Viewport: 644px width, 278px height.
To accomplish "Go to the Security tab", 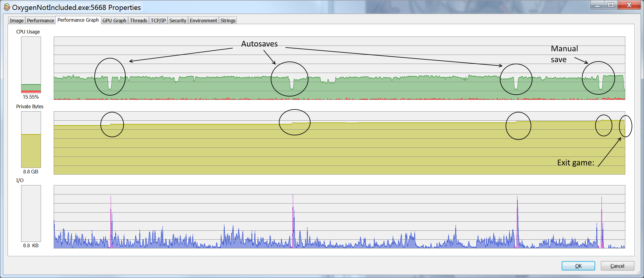I will click(178, 21).
